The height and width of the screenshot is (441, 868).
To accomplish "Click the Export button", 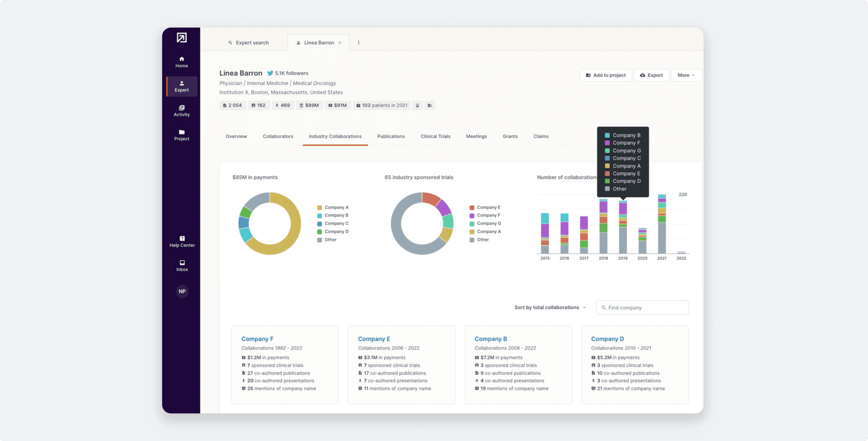I will [651, 75].
